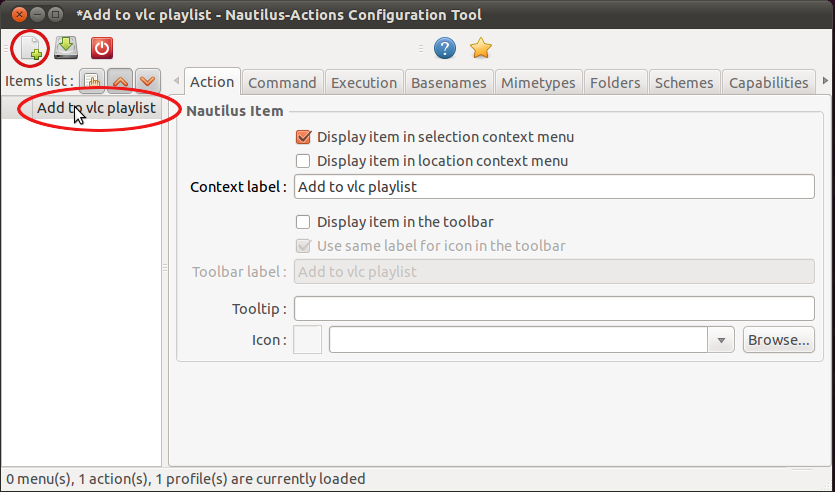Click the Items list up arrow icon
Screen dimensions: 835x492
[x=119, y=81]
